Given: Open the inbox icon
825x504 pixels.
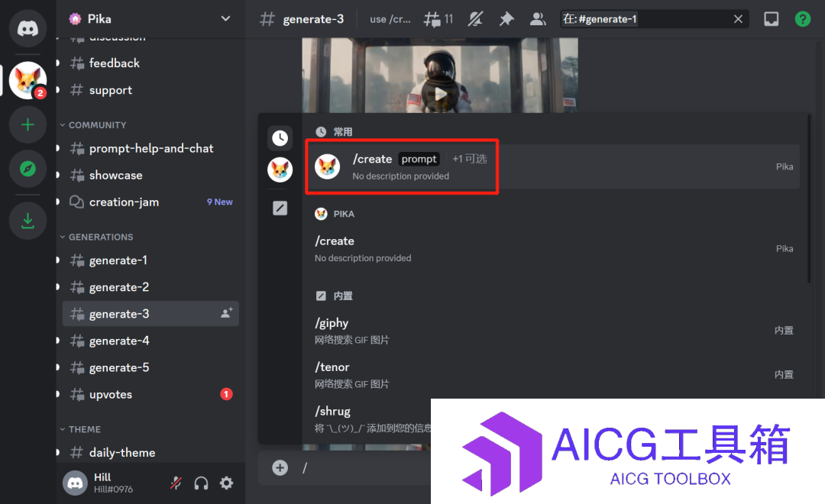Looking at the screenshot, I should coord(772,19).
